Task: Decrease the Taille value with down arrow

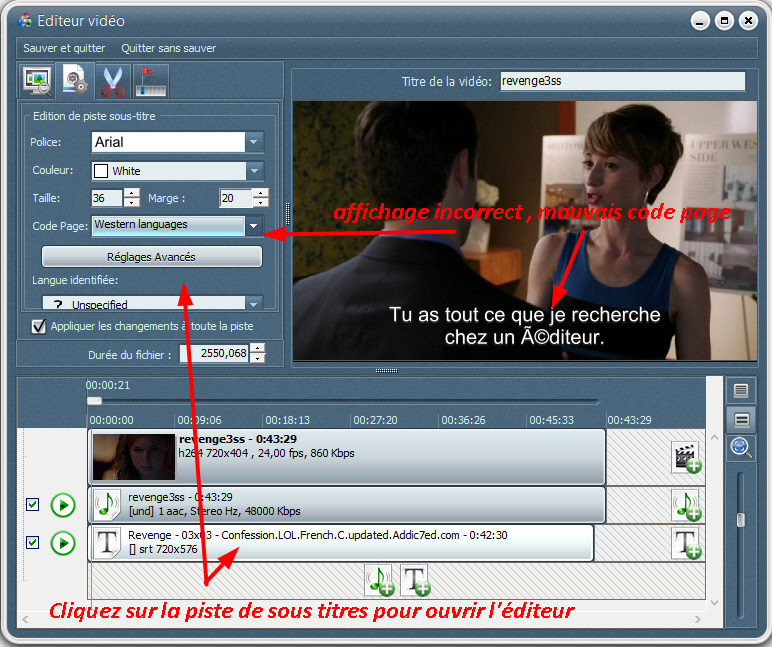Action: coord(132,202)
